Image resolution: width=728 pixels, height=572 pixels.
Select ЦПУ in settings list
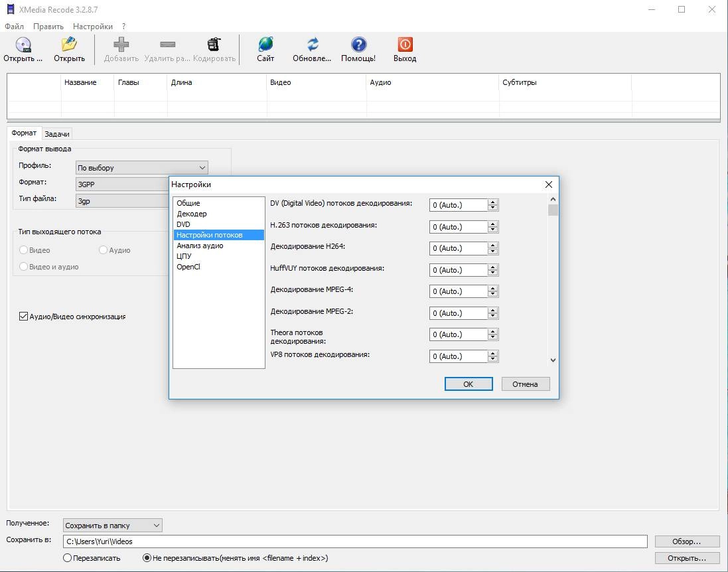[x=219, y=256]
